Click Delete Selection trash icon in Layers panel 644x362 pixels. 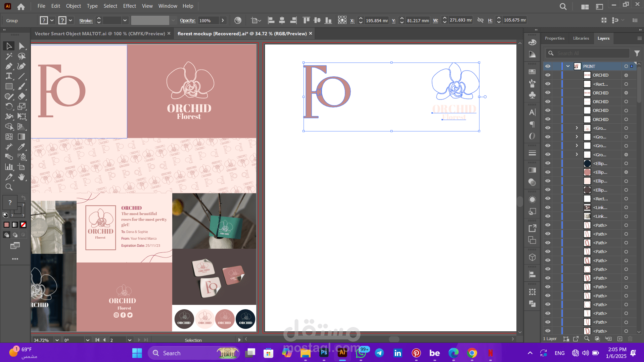coord(630,339)
